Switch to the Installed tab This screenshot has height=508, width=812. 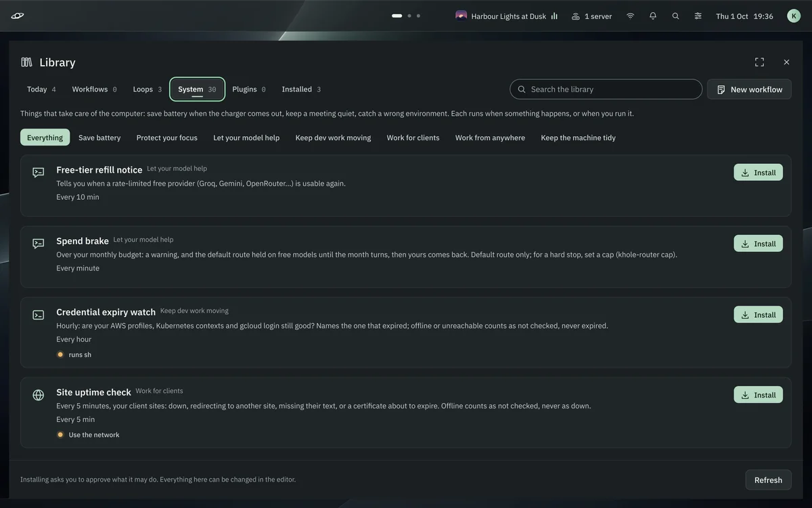pyautogui.click(x=301, y=89)
